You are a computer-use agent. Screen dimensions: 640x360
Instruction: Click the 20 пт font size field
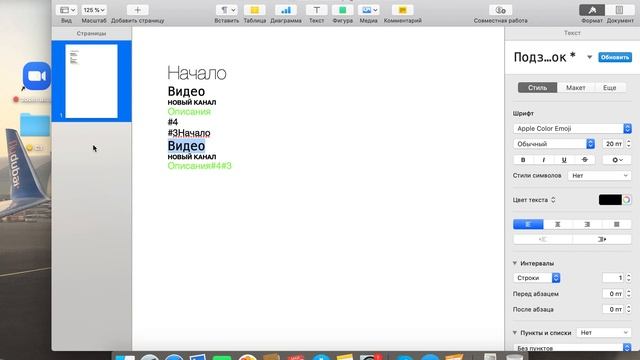click(x=612, y=144)
